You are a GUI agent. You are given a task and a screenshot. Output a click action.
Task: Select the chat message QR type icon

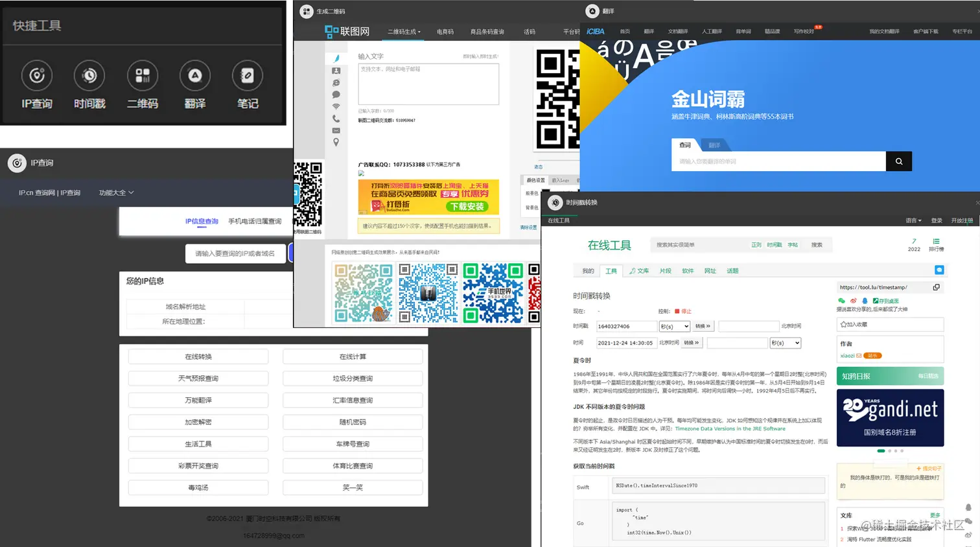pyautogui.click(x=336, y=95)
